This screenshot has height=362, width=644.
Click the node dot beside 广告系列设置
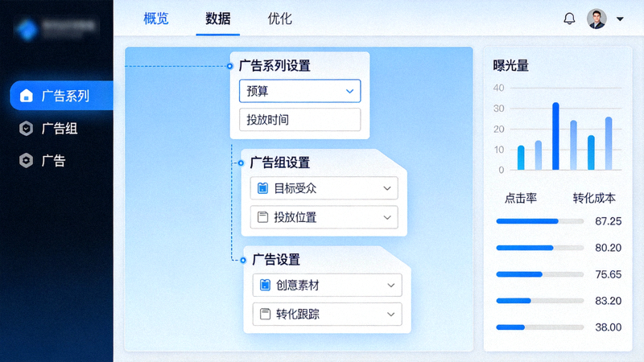point(229,66)
